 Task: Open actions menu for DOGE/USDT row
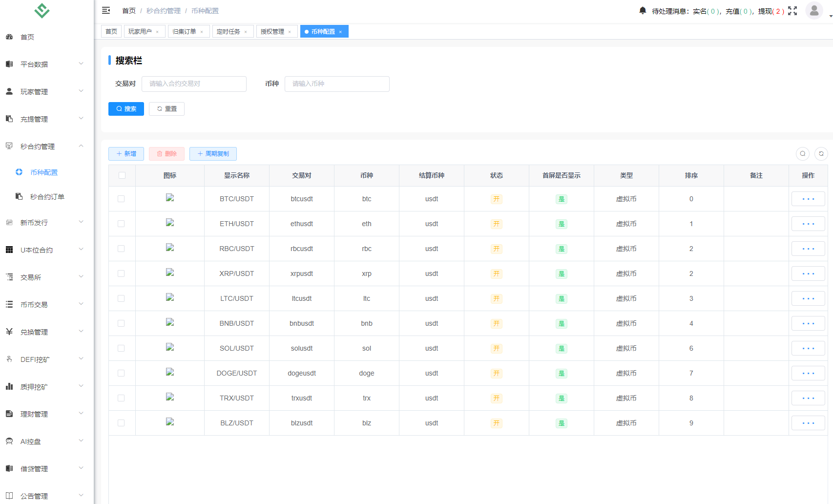pyautogui.click(x=808, y=373)
